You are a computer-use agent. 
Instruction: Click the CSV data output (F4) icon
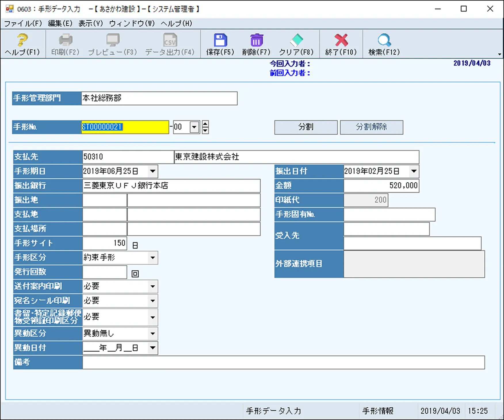coord(170,40)
